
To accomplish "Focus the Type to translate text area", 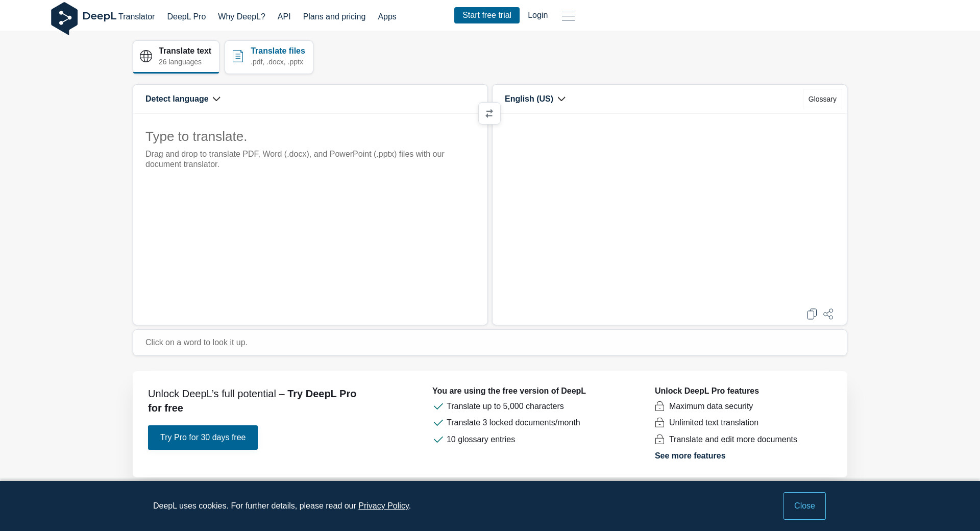I will (x=310, y=220).
